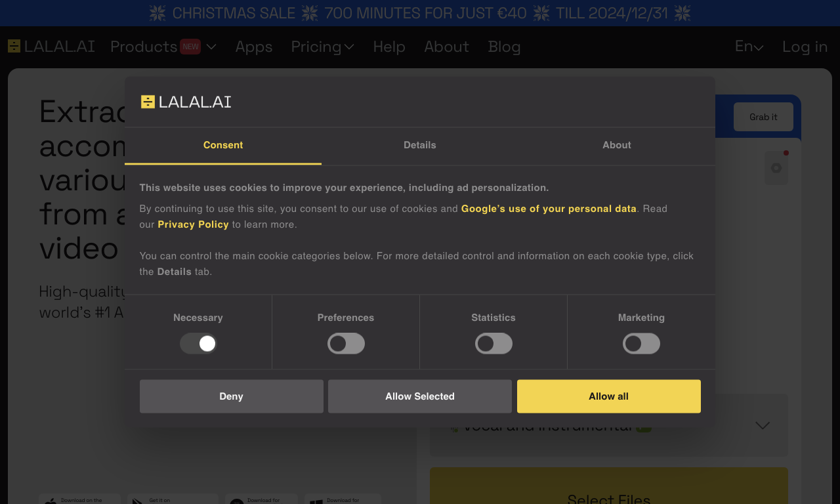This screenshot has width=840, height=504.
Task: Click the LALAL.AI logo in navigation bar
Action: pyautogui.click(x=51, y=47)
